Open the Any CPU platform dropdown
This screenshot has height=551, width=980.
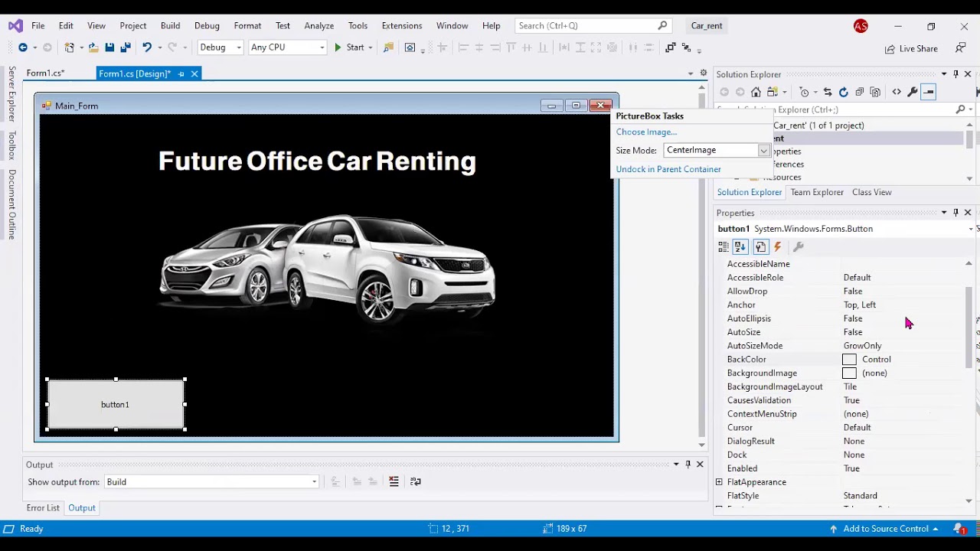321,47
